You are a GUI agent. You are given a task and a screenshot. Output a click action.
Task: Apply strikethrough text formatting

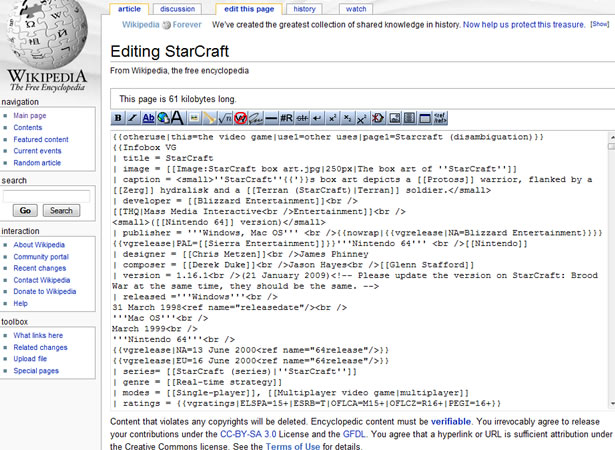tap(302, 118)
